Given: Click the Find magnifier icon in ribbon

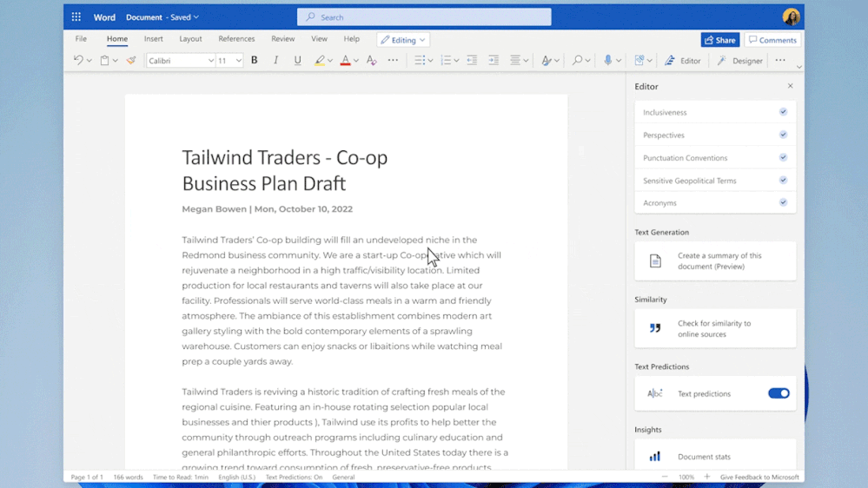Looking at the screenshot, I should click(577, 60).
